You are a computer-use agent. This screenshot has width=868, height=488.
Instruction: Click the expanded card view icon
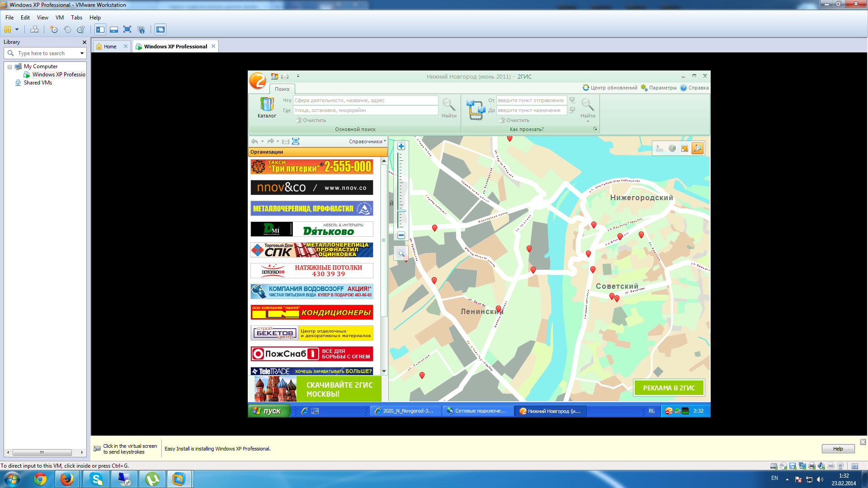point(296,141)
